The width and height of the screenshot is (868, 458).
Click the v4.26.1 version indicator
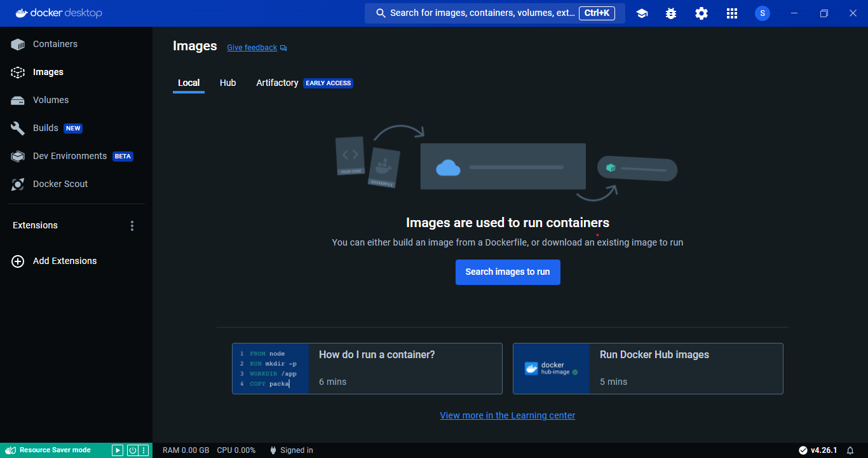[818, 450]
